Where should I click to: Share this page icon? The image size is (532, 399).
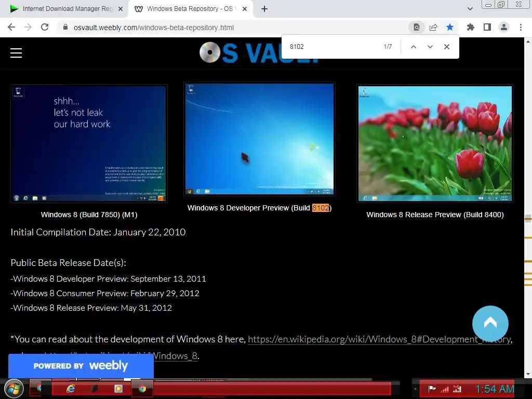(x=433, y=27)
